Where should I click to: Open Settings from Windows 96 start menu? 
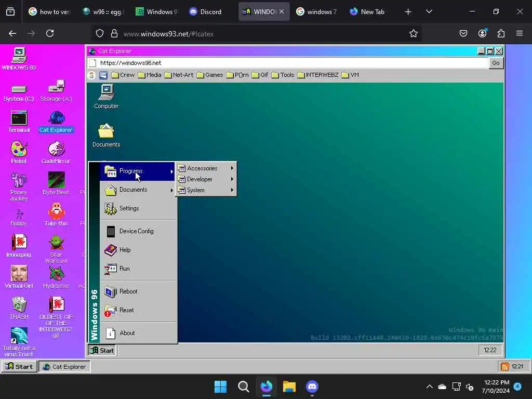click(x=138, y=209)
